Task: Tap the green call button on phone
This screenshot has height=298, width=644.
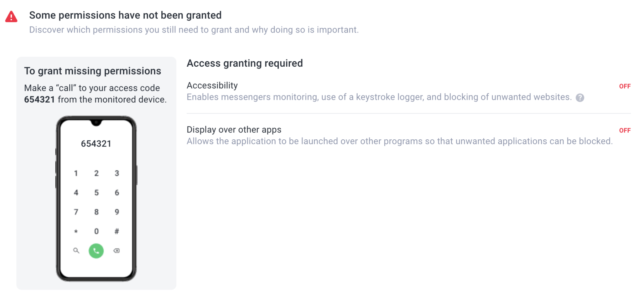Action: tap(96, 251)
